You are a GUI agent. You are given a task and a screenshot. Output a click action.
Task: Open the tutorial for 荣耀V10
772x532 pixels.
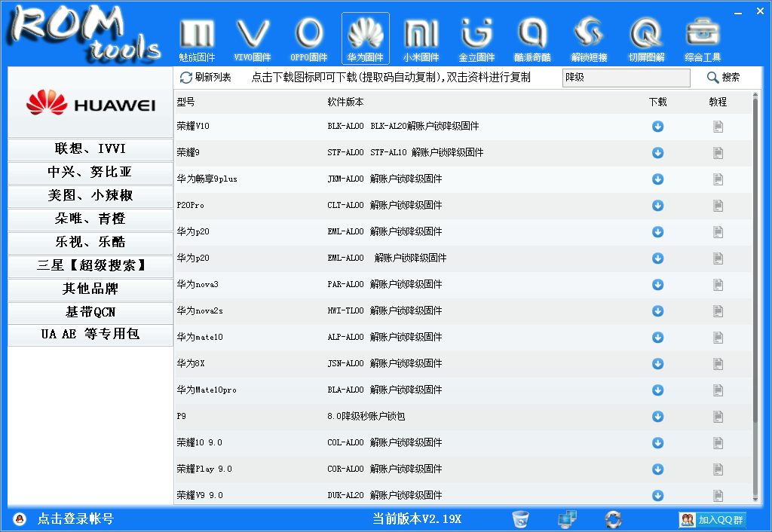click(718, 127)
